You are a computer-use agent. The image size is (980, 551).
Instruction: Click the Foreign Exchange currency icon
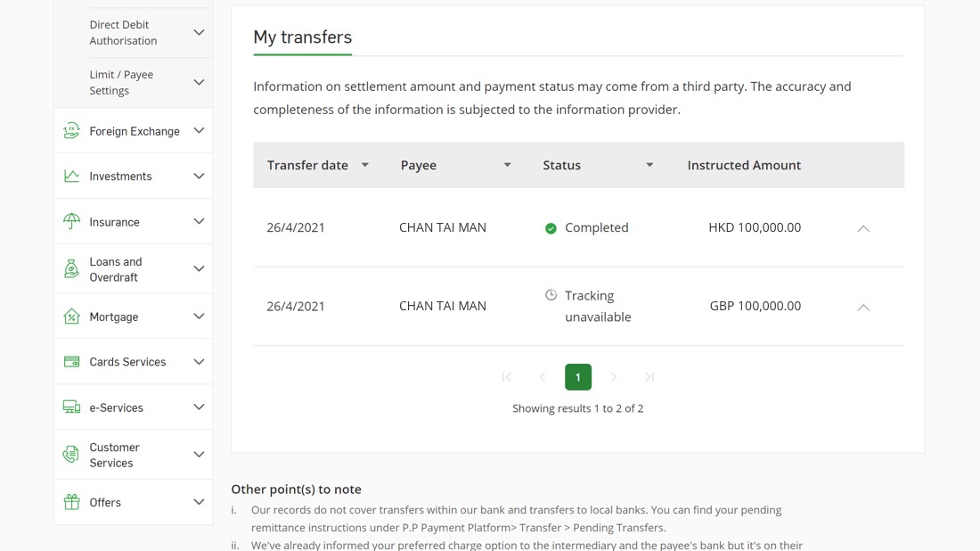(72, 131)
